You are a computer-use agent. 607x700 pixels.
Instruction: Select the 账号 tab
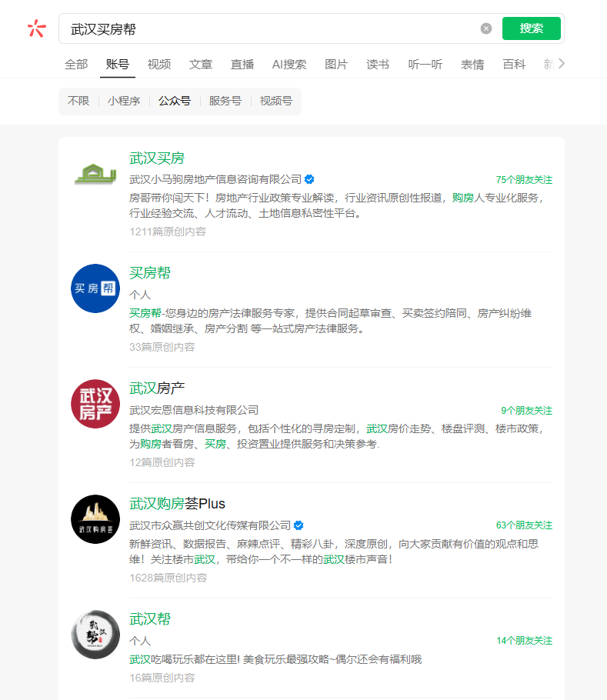coord(118,65)
